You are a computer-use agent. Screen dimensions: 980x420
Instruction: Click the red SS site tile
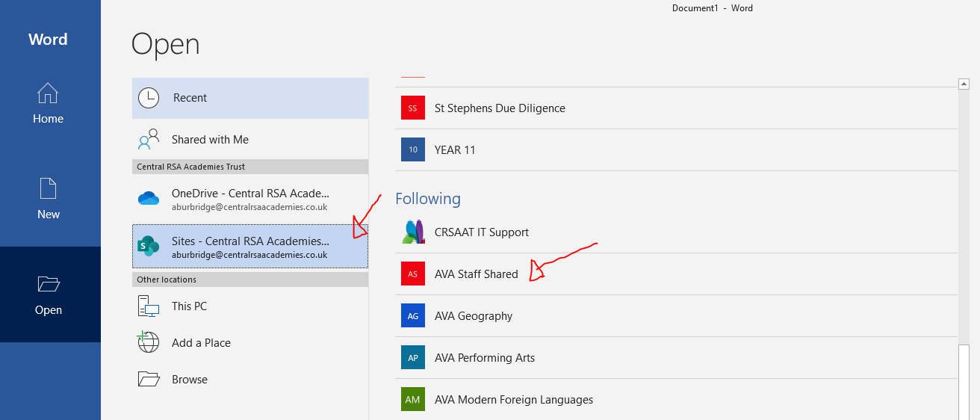pyautogui.click(x=412, y=108)
